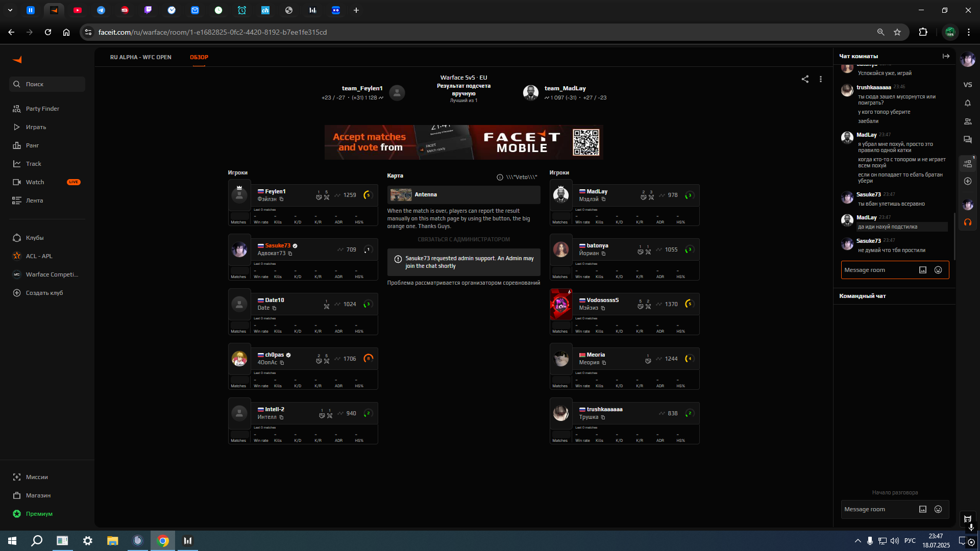Image resolution: width=980 pixels, height=551 pixels.
Task: Click the Поиск search field
Action: [x=47, y=84]
